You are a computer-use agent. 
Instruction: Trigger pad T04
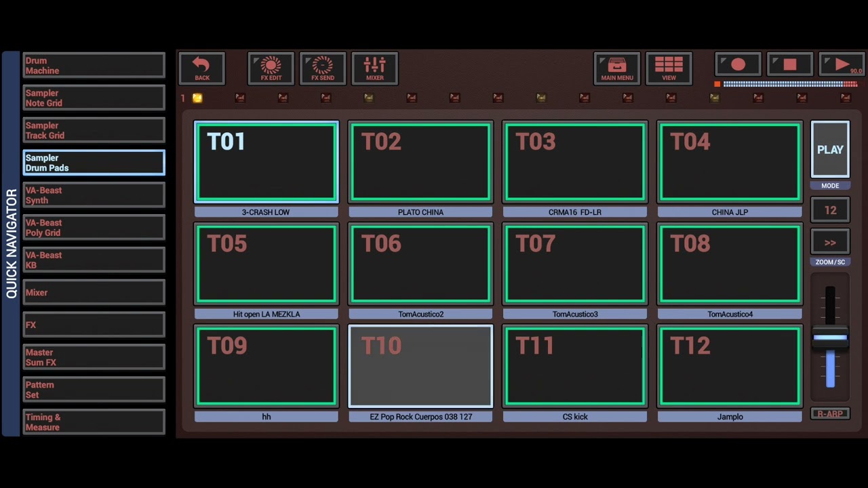730,162
